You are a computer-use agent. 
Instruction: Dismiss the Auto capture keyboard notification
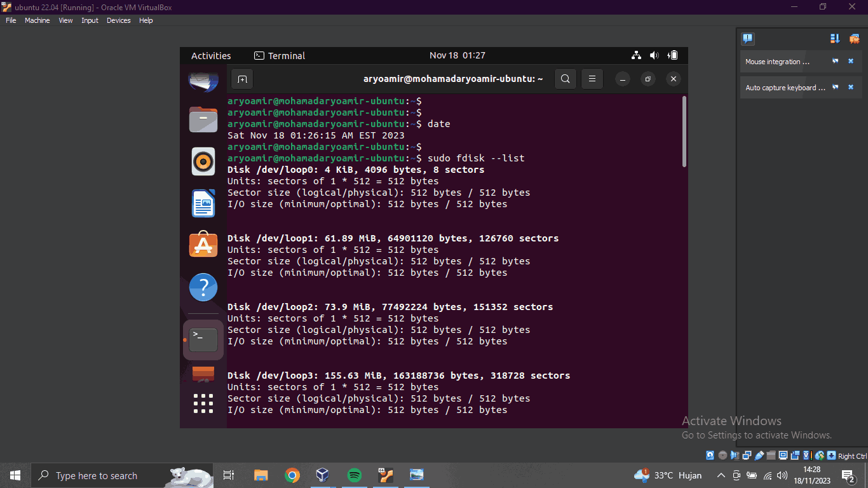(x=851, y=87)
